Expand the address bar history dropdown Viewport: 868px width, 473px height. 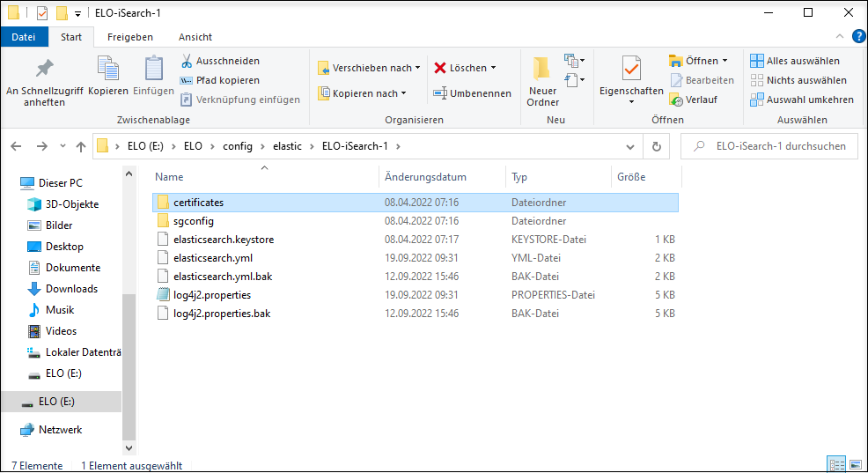(x=630, y=147)
